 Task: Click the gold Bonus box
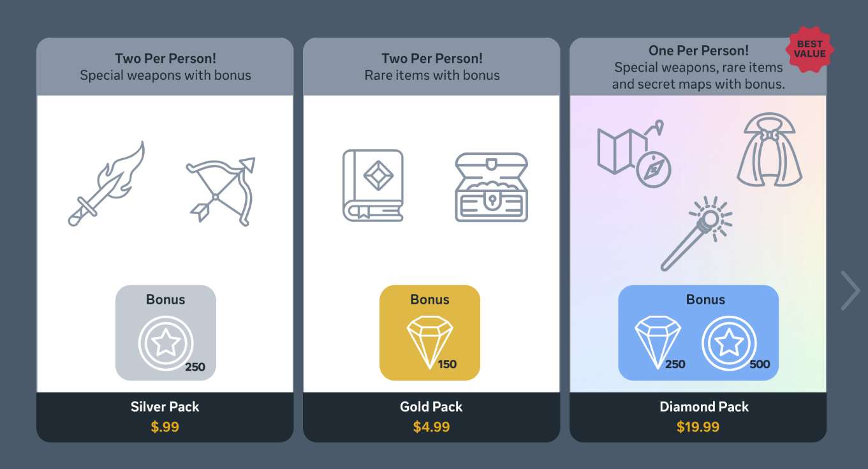point(430,332)
